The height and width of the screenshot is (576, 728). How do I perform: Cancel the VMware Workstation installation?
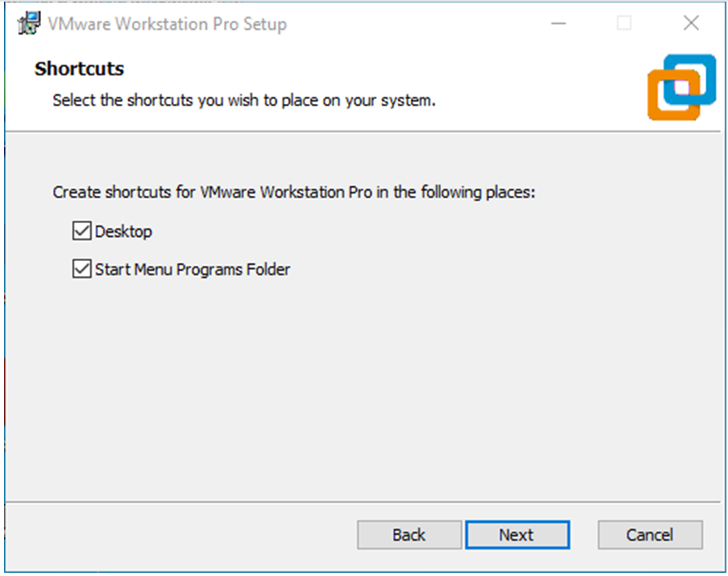650,535
